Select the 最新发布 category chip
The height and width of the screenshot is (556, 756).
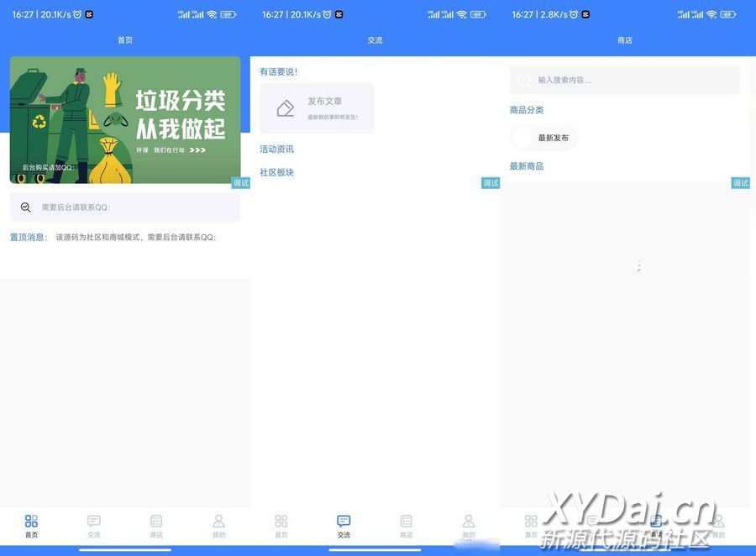[545, 138]
